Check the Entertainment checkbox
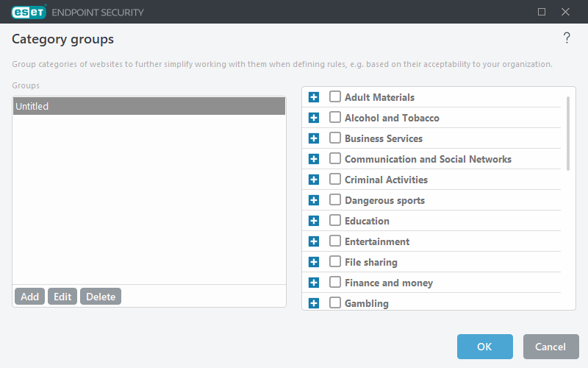Screen dimensions: 588x368 335,241
